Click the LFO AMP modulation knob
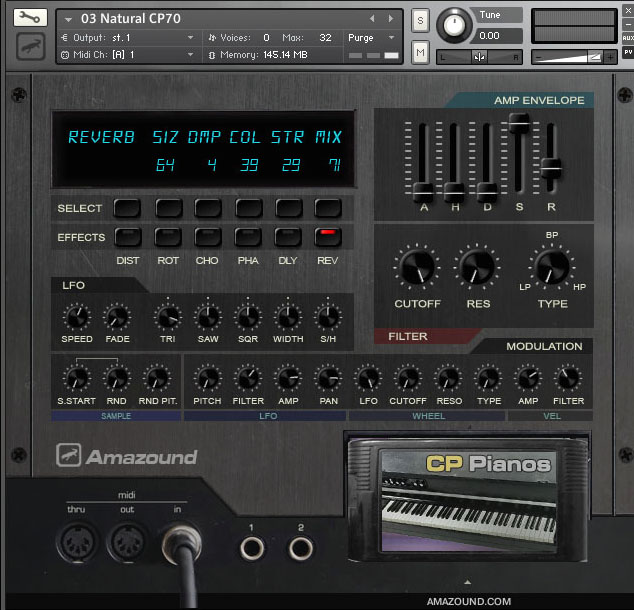Viewport: 634px width, 610px height. [x=288, y=378]
